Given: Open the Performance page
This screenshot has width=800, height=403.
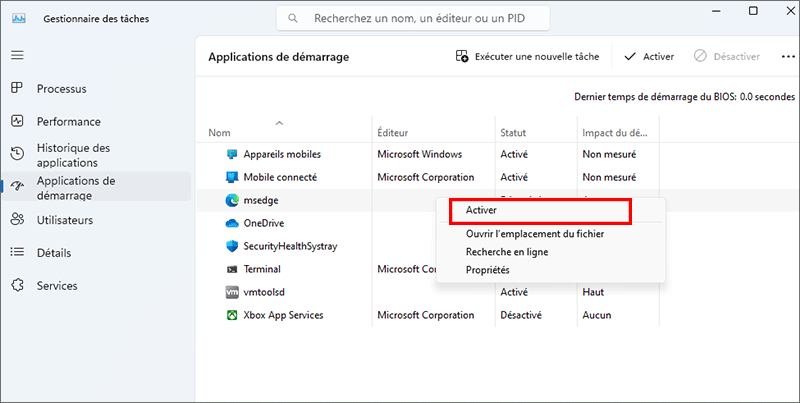Looking at the screenshot, I should click(x=68, y=121).
